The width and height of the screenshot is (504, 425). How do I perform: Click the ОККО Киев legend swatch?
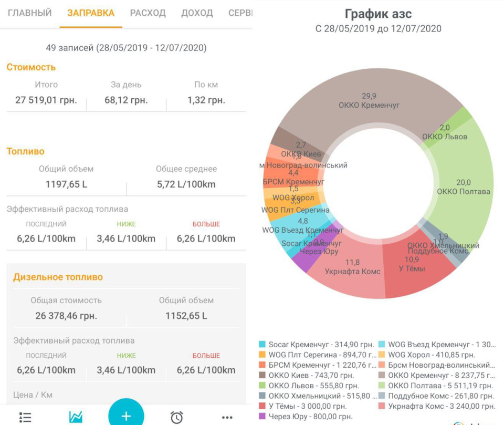[x=262, y=376]
